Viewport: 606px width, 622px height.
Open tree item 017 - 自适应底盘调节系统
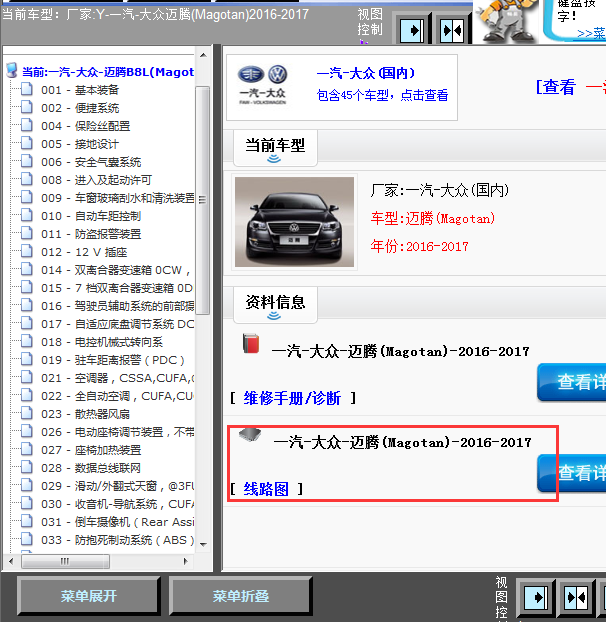117,324
